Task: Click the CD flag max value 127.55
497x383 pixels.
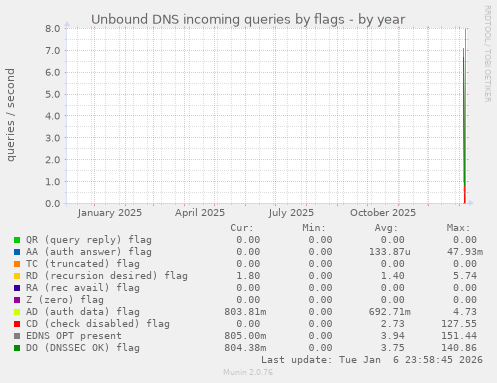Action: tap(459, 324)
